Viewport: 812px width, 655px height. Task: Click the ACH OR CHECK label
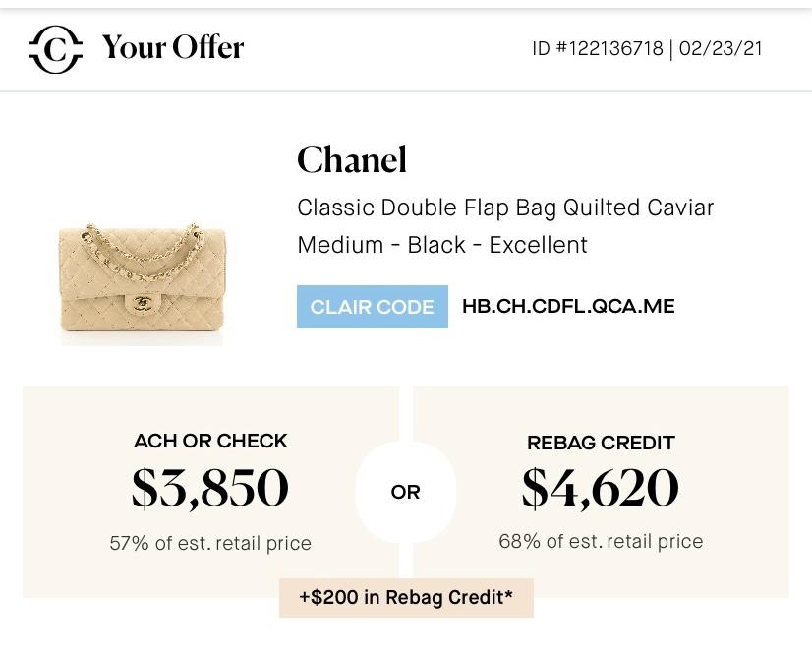[x=210, y=441]
